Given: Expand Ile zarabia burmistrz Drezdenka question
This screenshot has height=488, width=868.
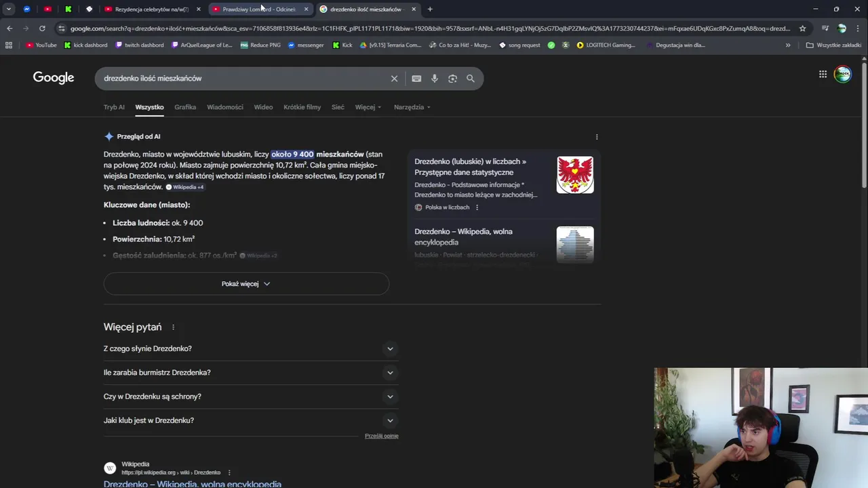Looking at the screenshot, I should coord(251,372).
